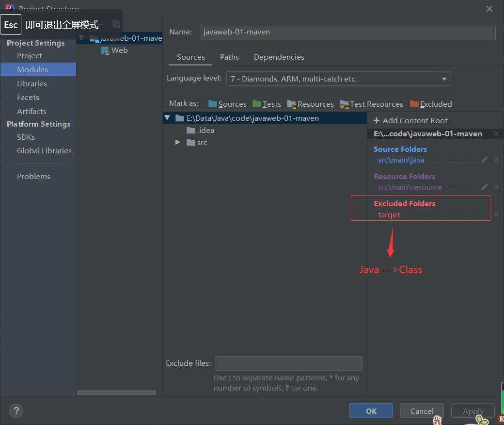Remove src\main\resource resource folder

click(x=496, y=187)
